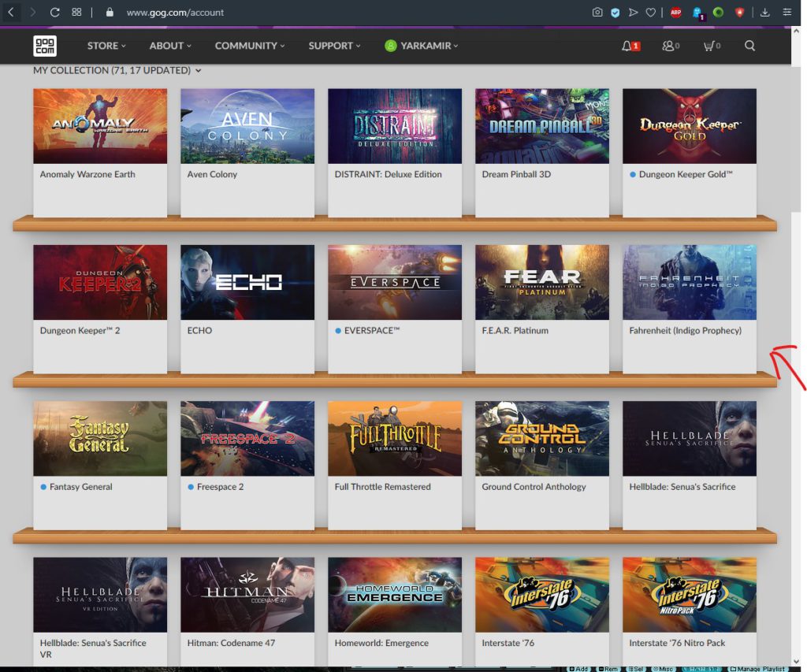The height and width of the screenshot is (672, 807).
Task: Open Interstate '76 Nitro Pack cover
Action: click(x=690, y=595)
